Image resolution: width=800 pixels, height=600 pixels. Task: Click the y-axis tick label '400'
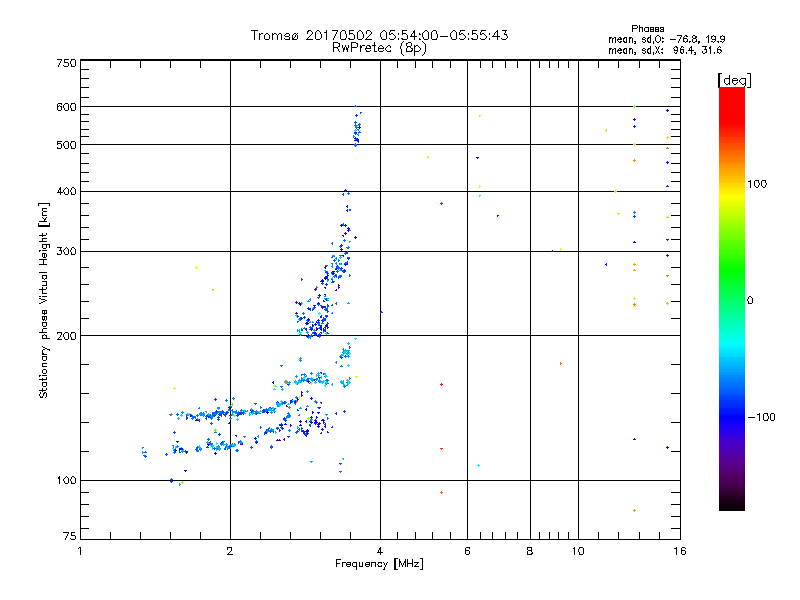(x=66, y=191)
